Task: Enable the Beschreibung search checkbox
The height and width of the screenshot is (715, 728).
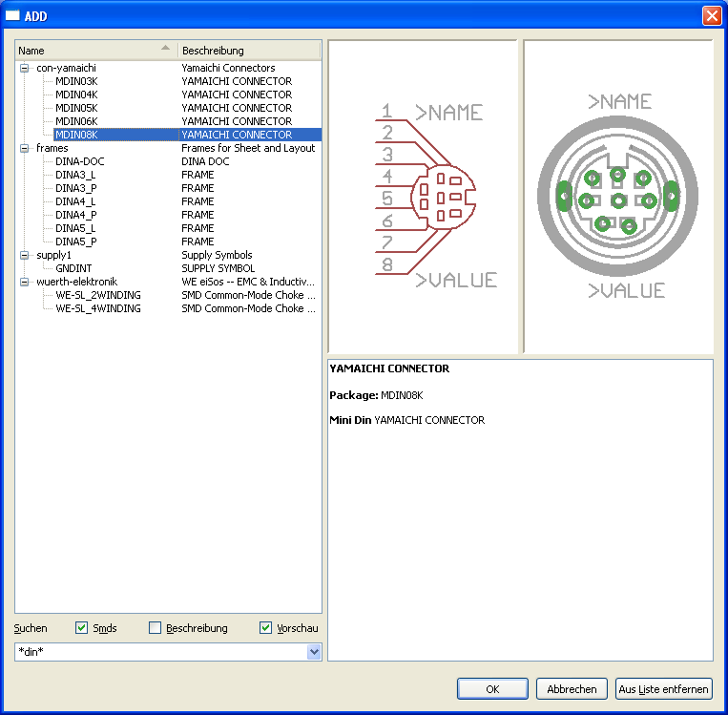Action: tap(155, 628)
